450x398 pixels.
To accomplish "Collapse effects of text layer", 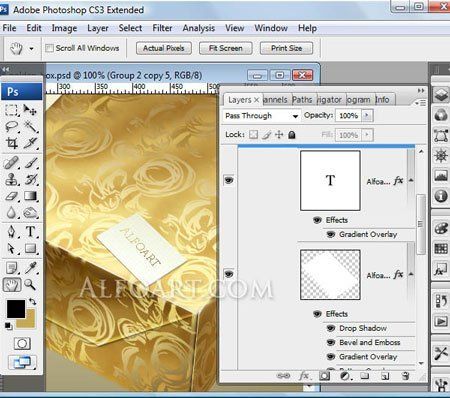I will pyautogui.click(x=411, y=180).
